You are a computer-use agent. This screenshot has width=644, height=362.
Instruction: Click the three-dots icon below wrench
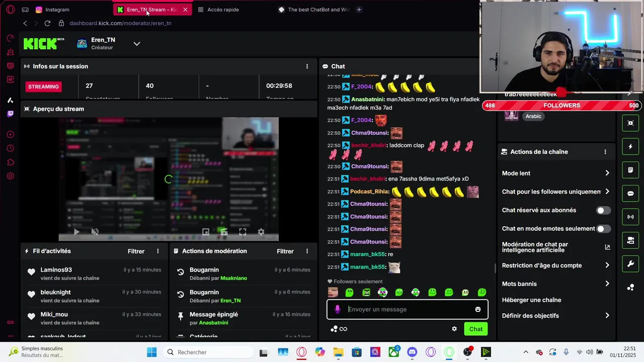click(630, 288)
